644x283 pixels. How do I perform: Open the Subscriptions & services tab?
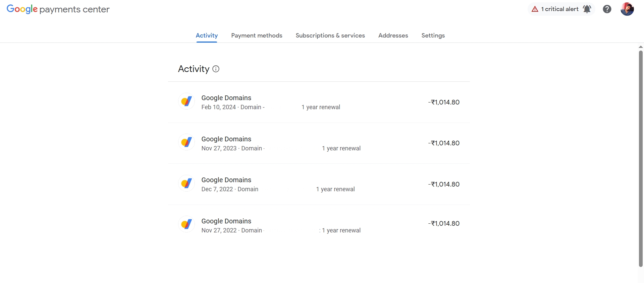click(330, 36)
